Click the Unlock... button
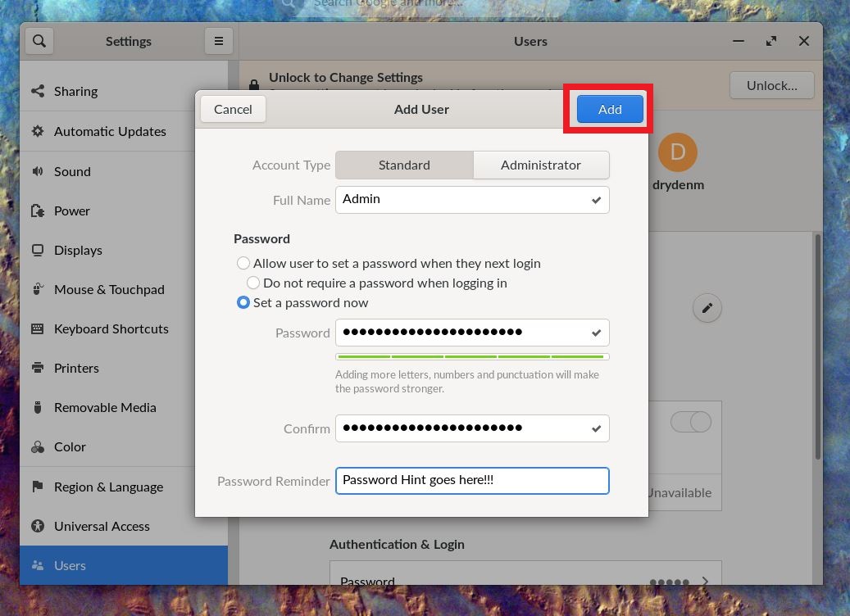This screenshot has height=616, width=850. click(772, 85)
